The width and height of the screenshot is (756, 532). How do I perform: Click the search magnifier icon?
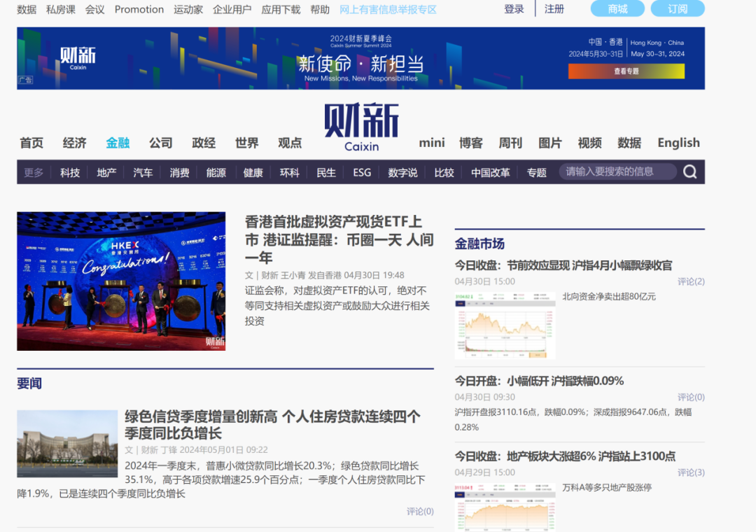tap(690, 171)
